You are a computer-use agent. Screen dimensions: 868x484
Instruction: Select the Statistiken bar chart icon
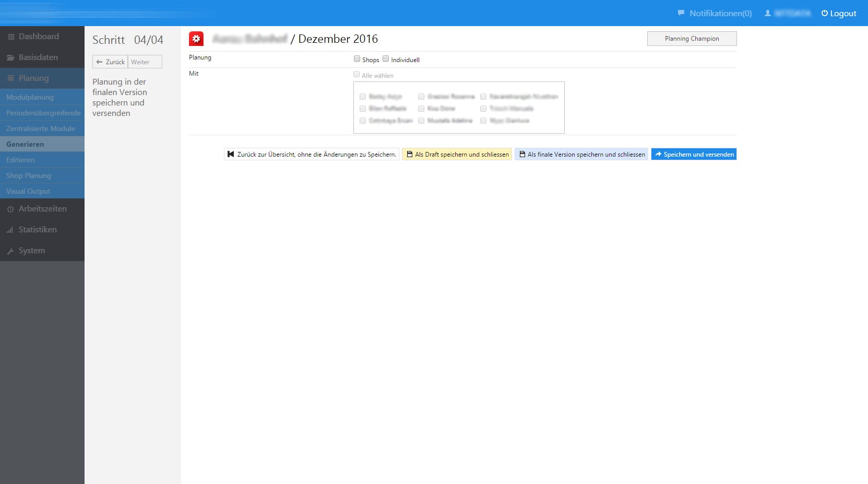click(x=10, y=229)
